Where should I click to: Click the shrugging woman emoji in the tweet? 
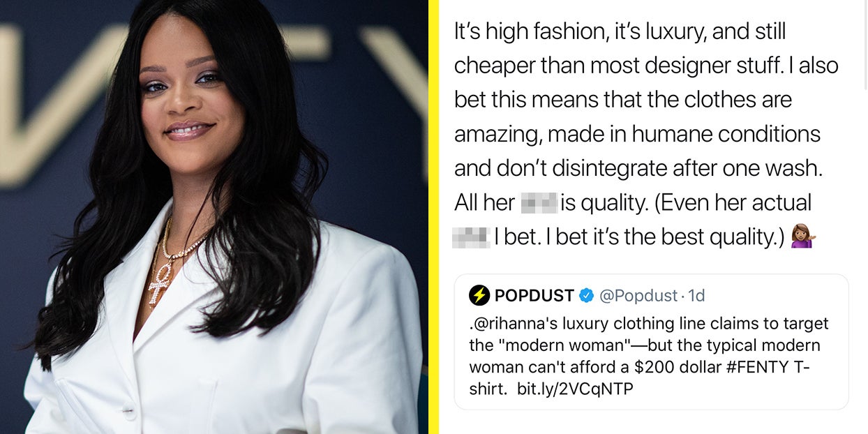pyautogui.click(x=803, y=237)
